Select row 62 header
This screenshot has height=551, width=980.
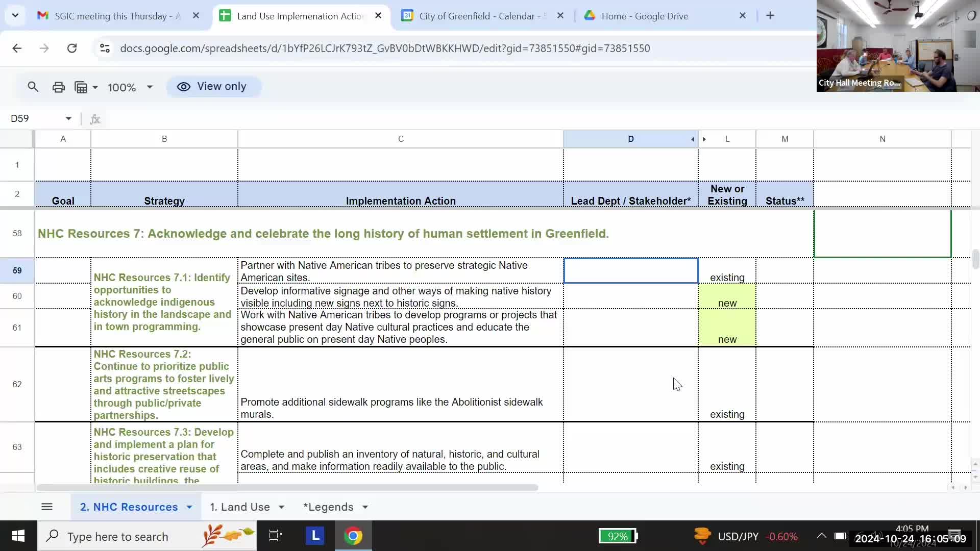click(17, 384)
